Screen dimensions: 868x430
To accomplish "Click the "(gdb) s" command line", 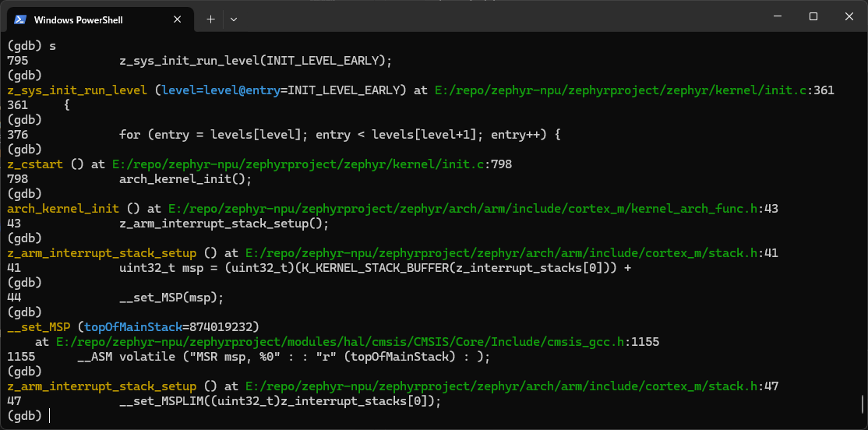I will point(31,46).
